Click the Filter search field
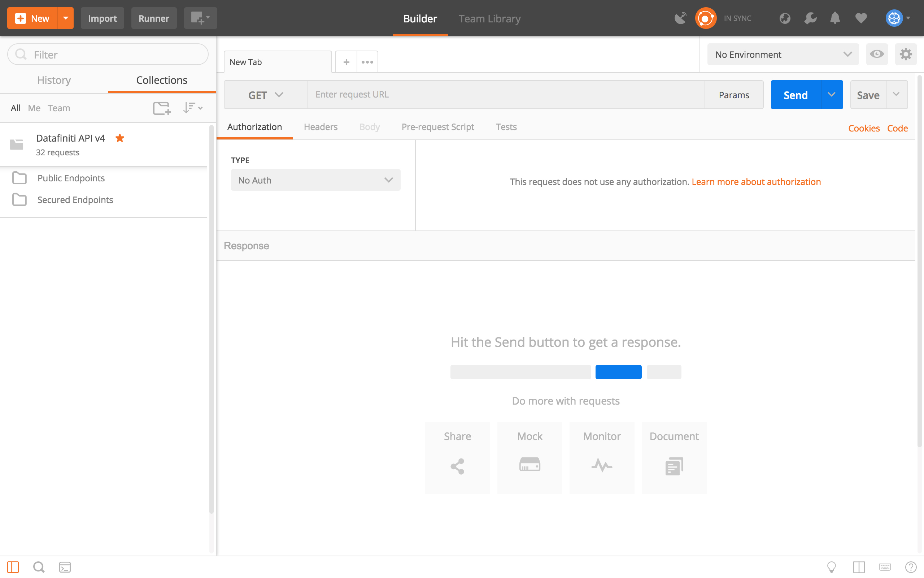 click(108, 54)
